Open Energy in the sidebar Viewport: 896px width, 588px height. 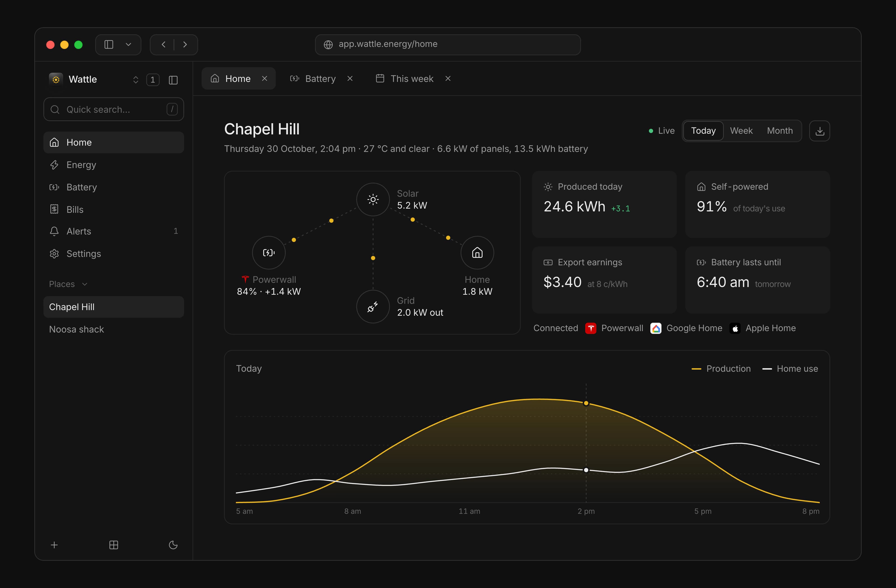click(114, 165)
